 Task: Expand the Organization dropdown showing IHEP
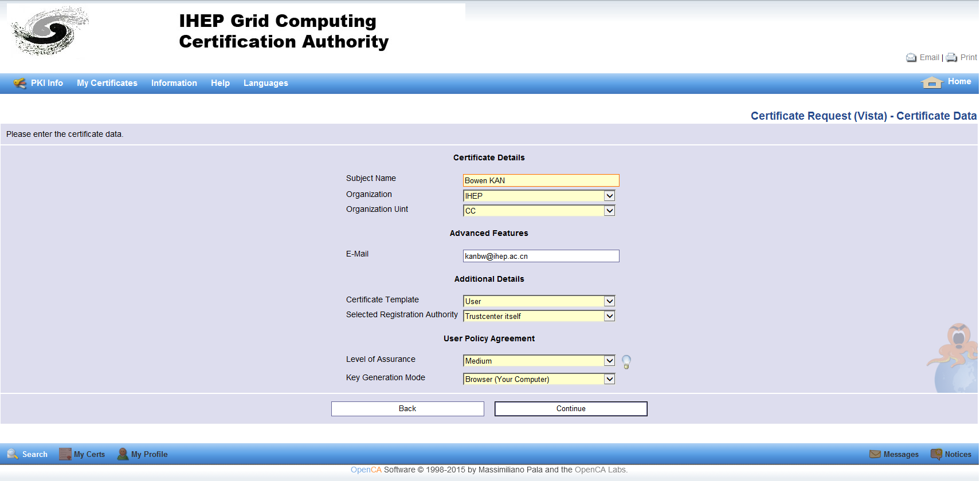[539, 196]
